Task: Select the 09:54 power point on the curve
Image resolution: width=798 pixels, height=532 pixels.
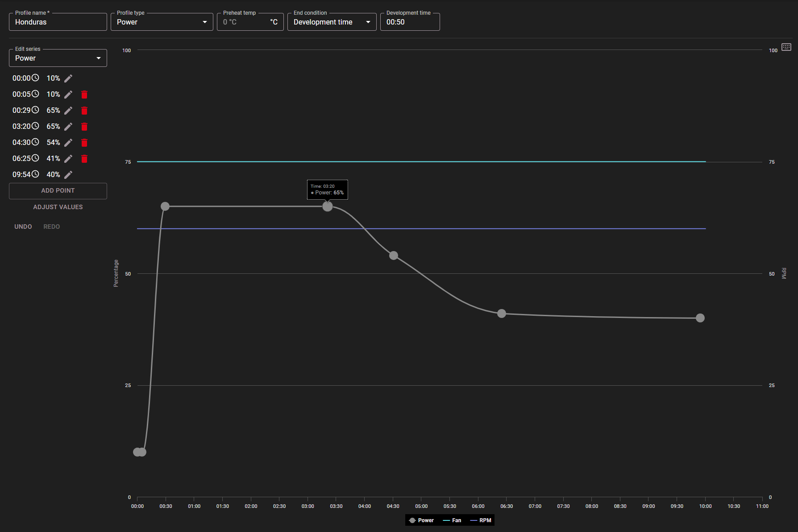Action: pos(700,318)
